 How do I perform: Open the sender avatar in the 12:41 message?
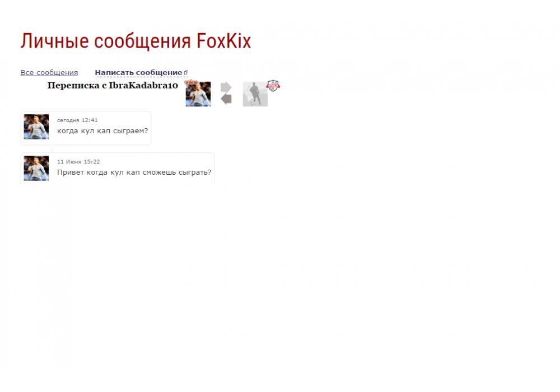36,127
